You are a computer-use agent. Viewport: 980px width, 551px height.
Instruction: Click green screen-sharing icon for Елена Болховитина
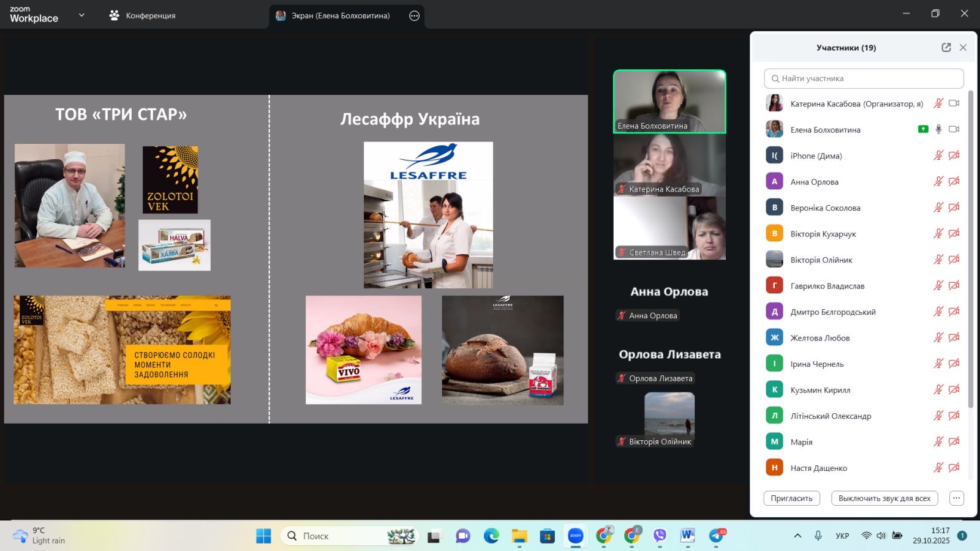pos(923,129)
